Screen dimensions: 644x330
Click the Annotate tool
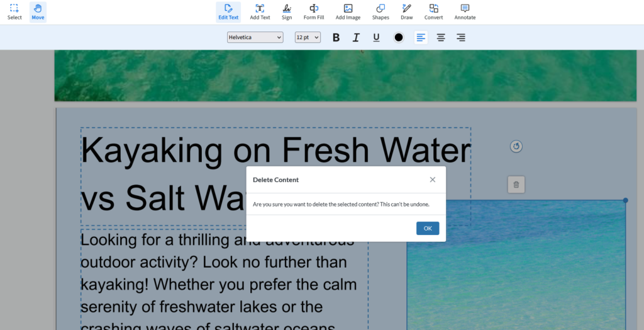tap(465, 11)
